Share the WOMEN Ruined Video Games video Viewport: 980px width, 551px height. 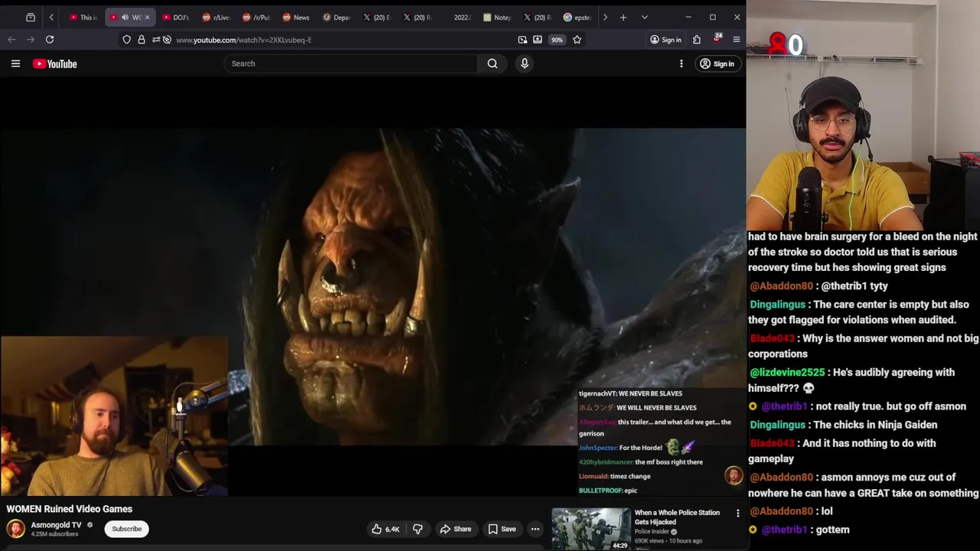[456, 529]
